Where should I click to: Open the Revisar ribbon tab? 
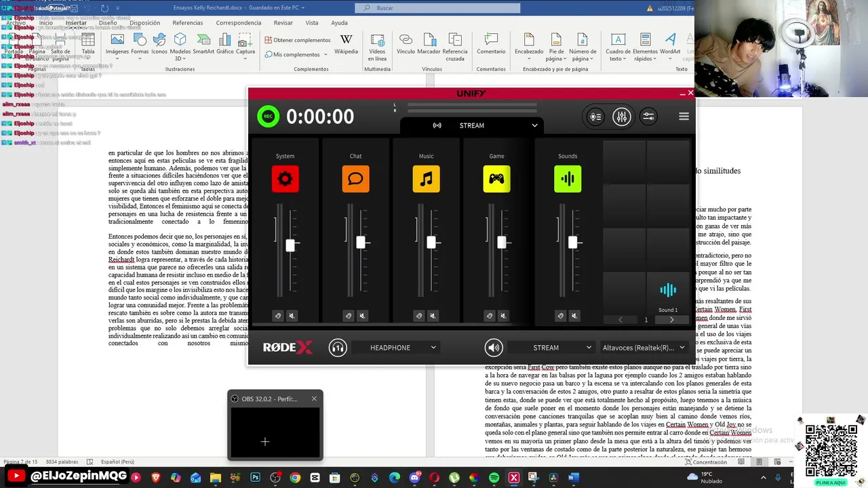[283, 22]
